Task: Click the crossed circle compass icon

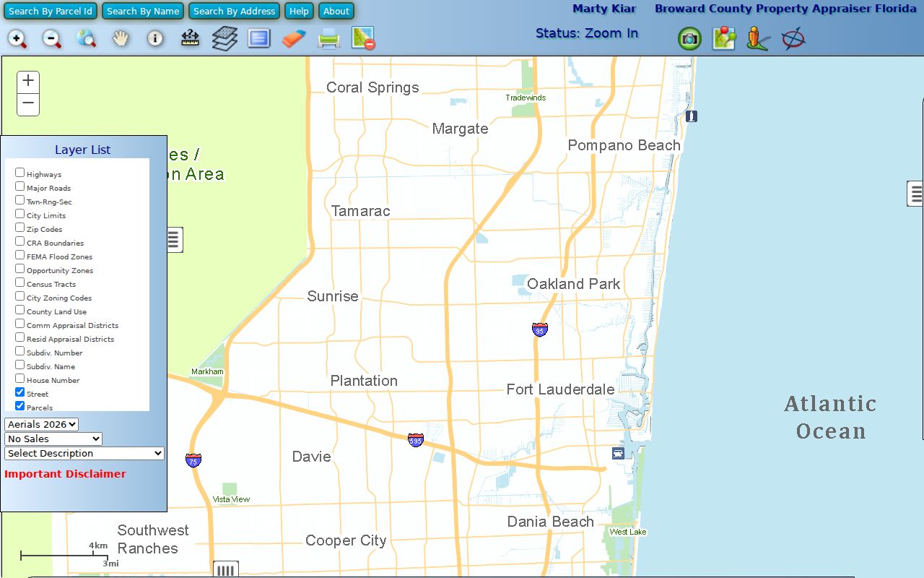Action: pos(793,38)
